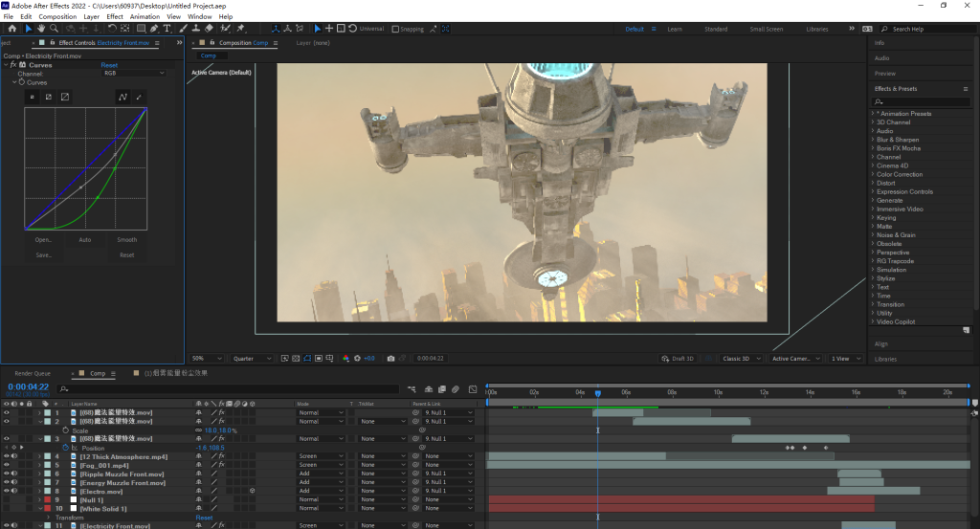The image size is (980, 529).
Task: Select the Zoom magnifier tool
Action: pyautogui.click(x=54, y=28)
